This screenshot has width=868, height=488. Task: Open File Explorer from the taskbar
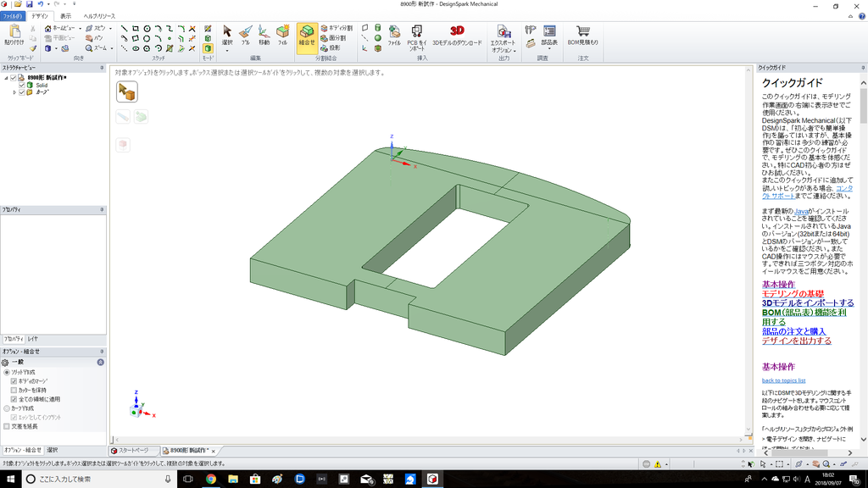pos(232,480)
